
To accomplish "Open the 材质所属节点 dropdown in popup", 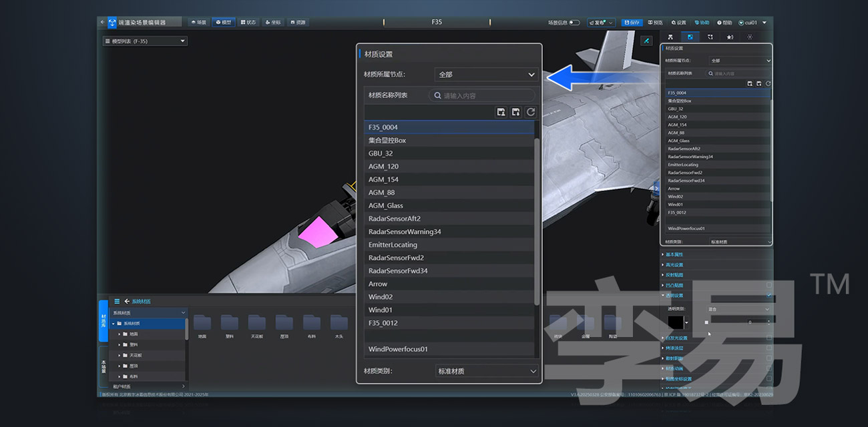I will (x=486, y=75).
